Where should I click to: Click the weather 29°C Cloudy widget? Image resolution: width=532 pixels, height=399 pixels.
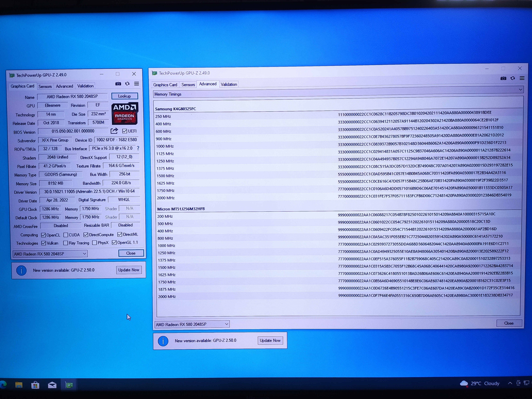[480, 383]
